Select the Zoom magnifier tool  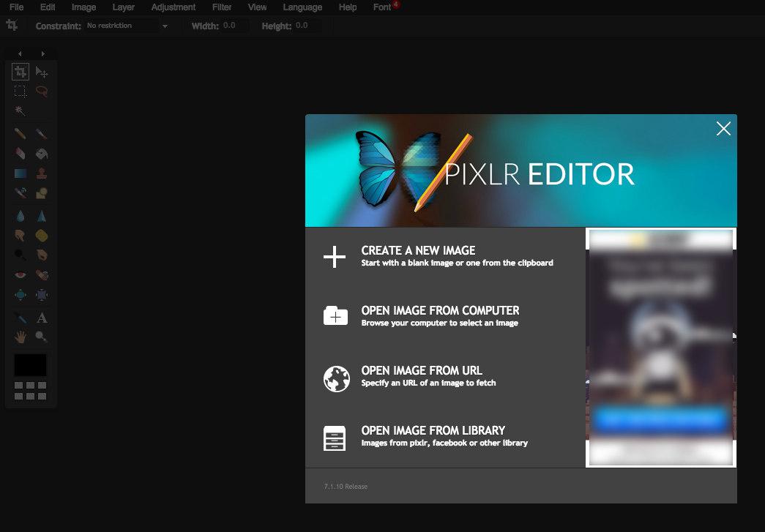[42, 337]
